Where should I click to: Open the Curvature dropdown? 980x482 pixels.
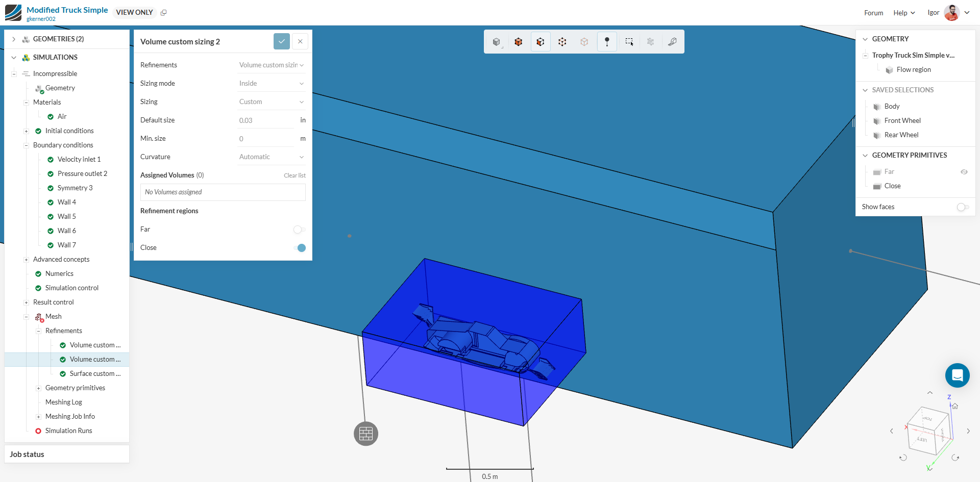[x=272, y=157]
